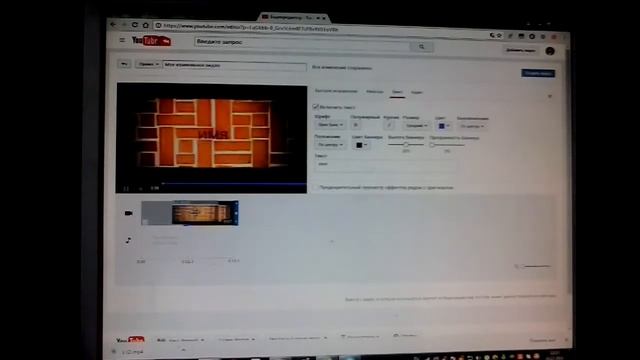Click the footer History link
The height and width of the screenshot is (360, 640).
pyautogui.click(x=360, y=337)
